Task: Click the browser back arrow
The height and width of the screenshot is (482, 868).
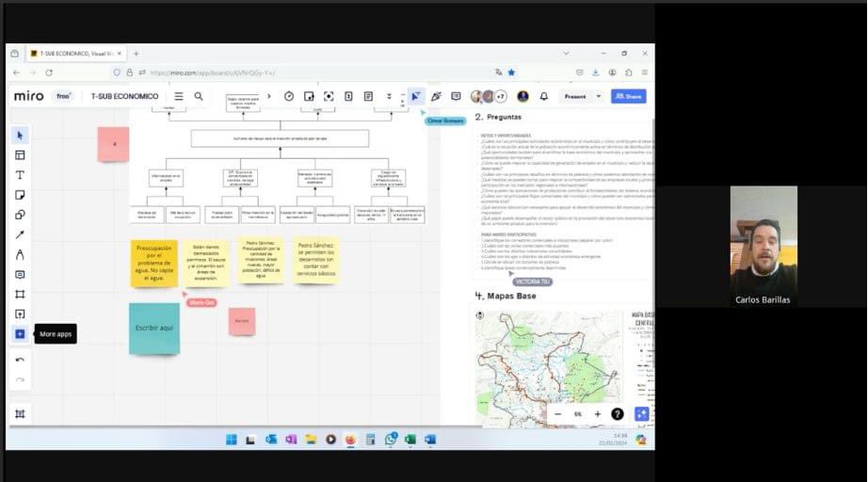Action: click(x=17, y=72)
